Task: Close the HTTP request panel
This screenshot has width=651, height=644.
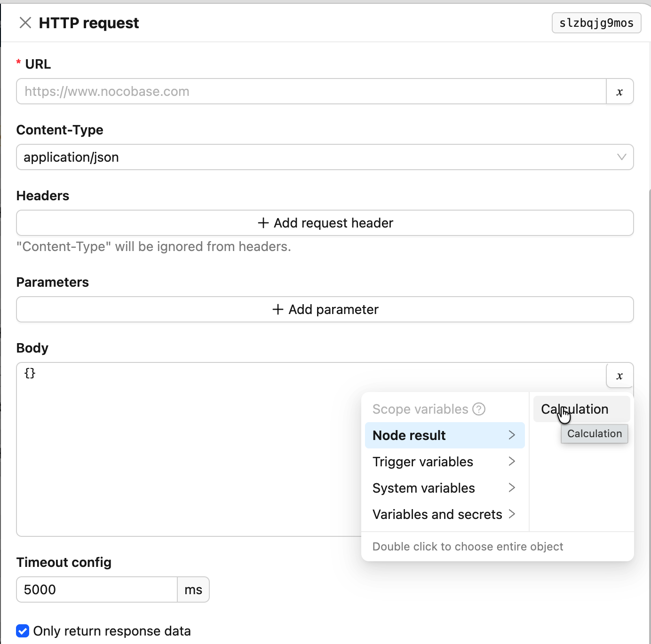Action: point(25,23)
